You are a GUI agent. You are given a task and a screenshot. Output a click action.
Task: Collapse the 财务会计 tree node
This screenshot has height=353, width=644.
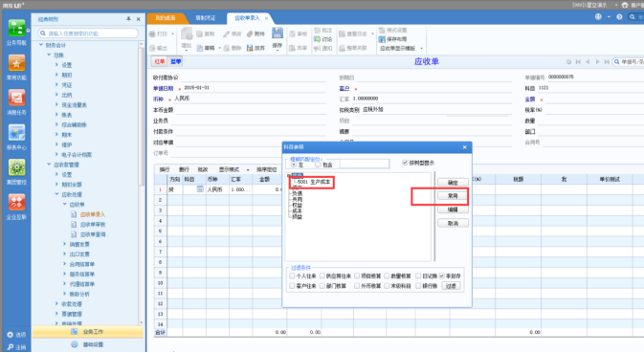tap(41, 45)
